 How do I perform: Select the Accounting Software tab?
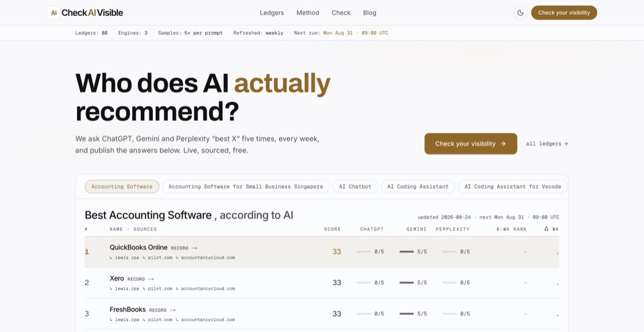(121, 186)
